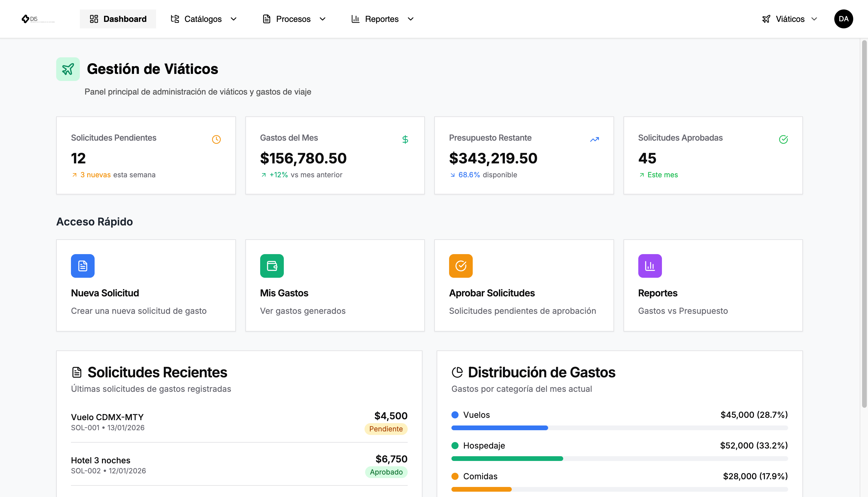Click the check circle icon on Solicitudes Aprobadas
The height and width of the screenshot is (497, 868).
[783, 139]
